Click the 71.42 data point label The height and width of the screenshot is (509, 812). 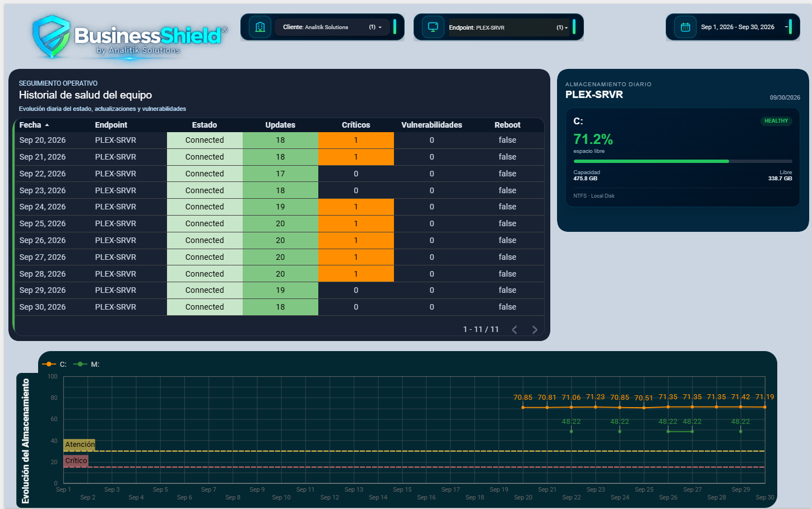tap(740, 397)
